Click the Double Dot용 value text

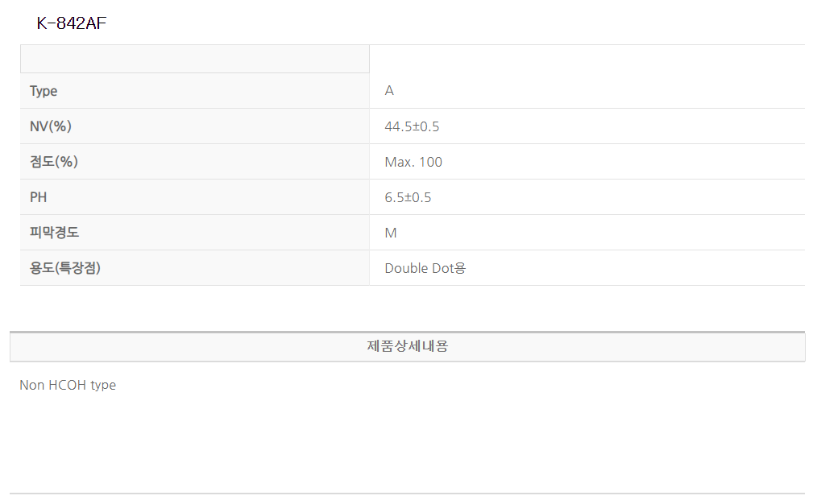425,268
